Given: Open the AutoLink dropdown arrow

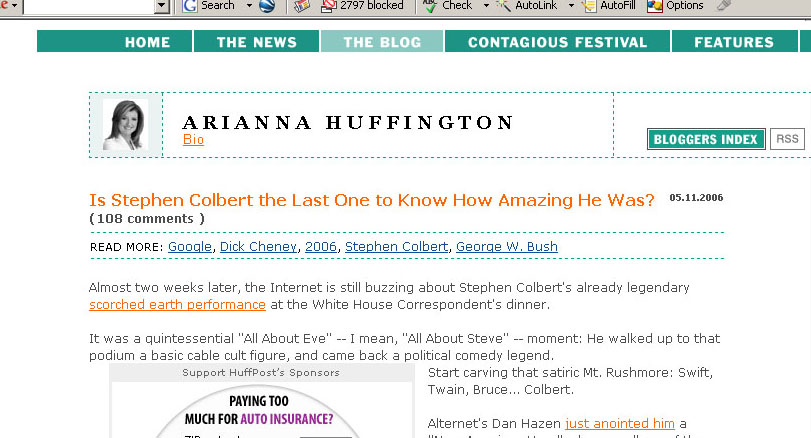Looking at the screenshot, I should tap(571, 6).
